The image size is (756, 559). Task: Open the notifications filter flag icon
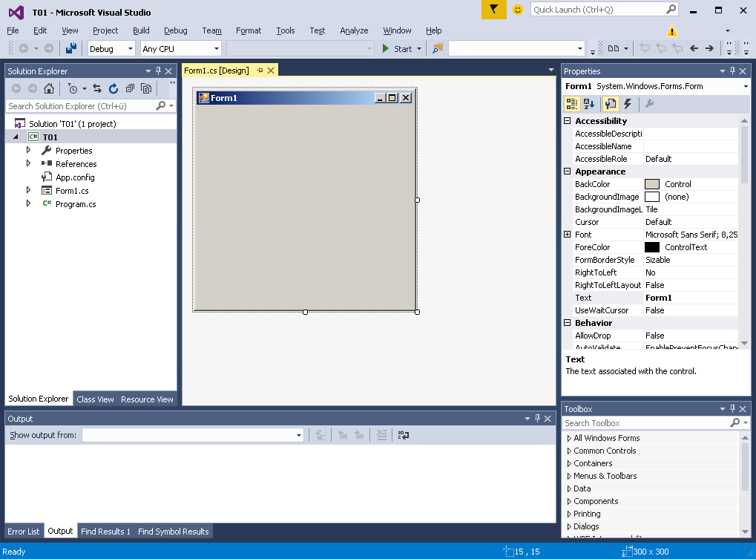pyautogui.click(x=493, y=10)
